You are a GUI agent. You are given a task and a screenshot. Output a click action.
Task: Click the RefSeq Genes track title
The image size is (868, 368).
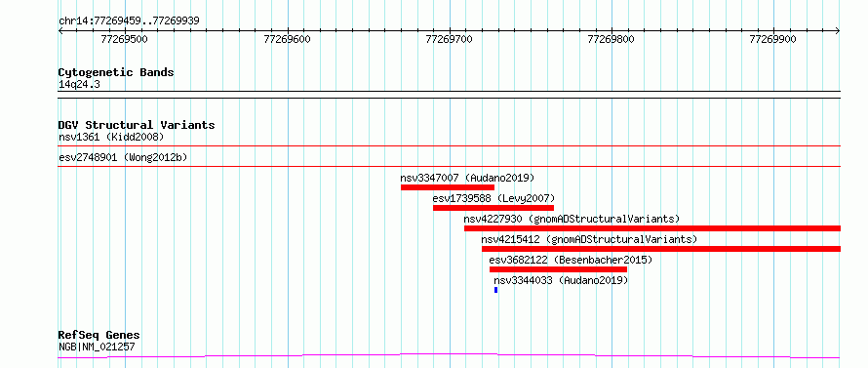[99, 336]
